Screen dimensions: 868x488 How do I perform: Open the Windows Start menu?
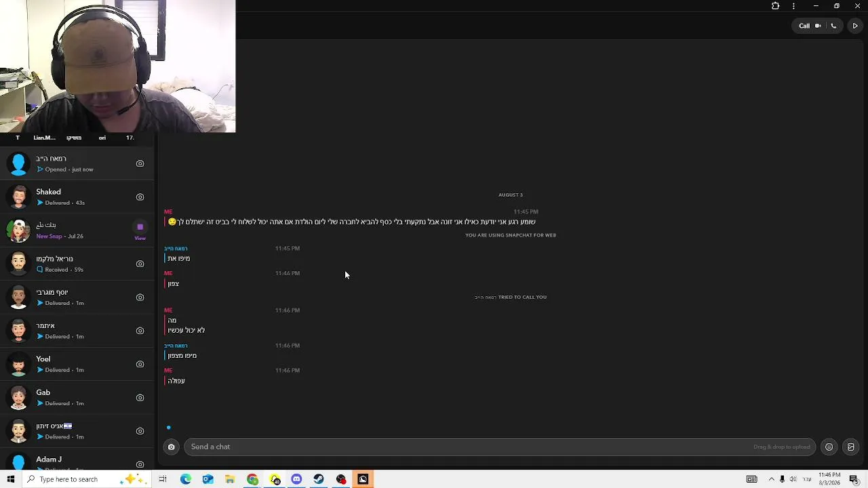[10, 479]
